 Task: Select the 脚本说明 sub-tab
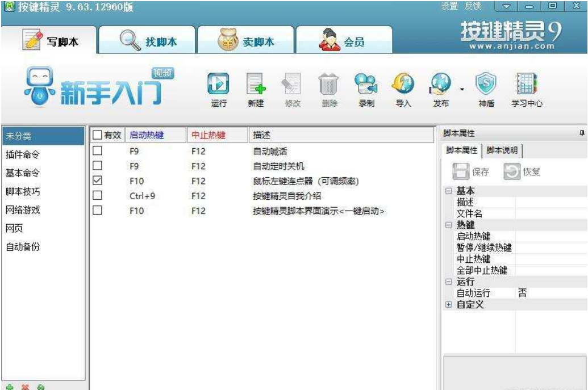[502, 150]
